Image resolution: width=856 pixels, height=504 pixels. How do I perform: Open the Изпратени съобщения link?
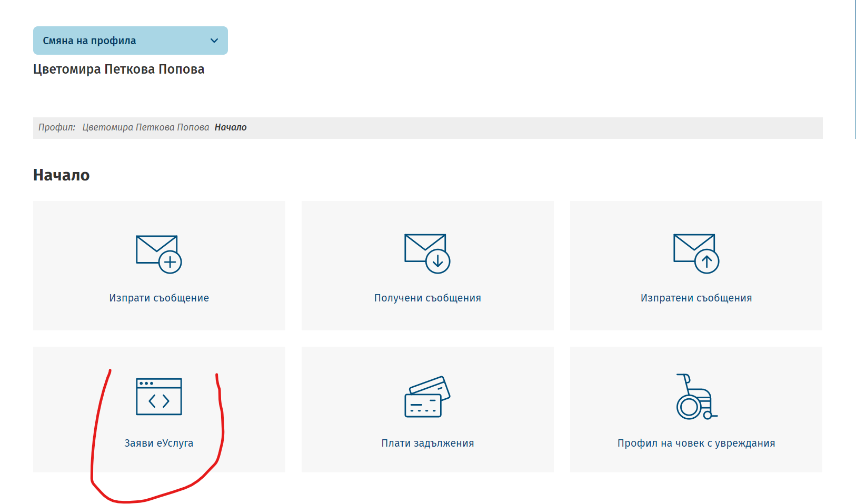coord(696,298)
